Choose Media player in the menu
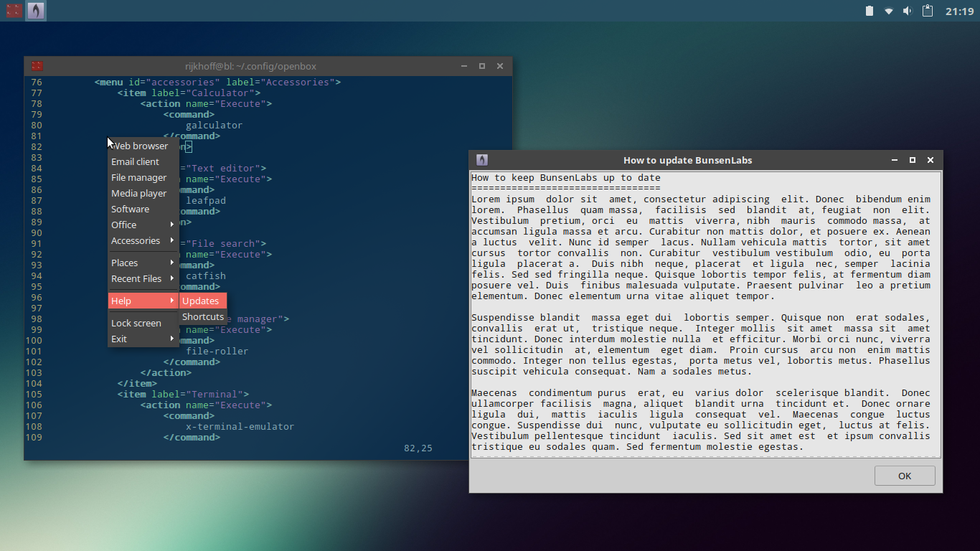This screenshot has width=980, height=551. [x=143, y=193]
